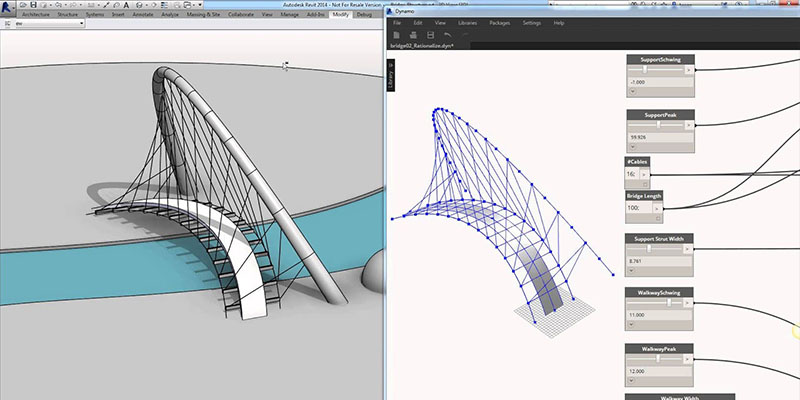Open the Architecture ribbon tab in Revit
The height and width of the screenshot is (400, 800).
(x=36, y=15)
